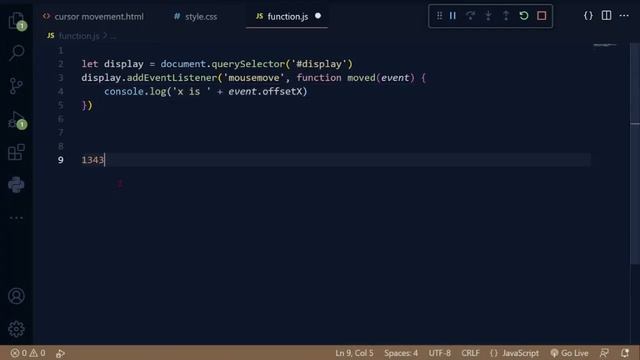Open editor More Actions menu

624,16
